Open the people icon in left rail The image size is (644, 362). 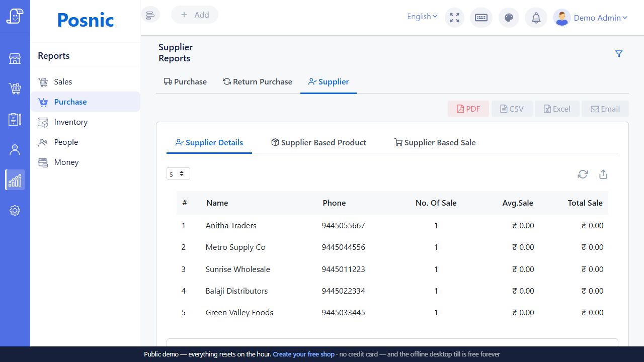tap(15, 149)
